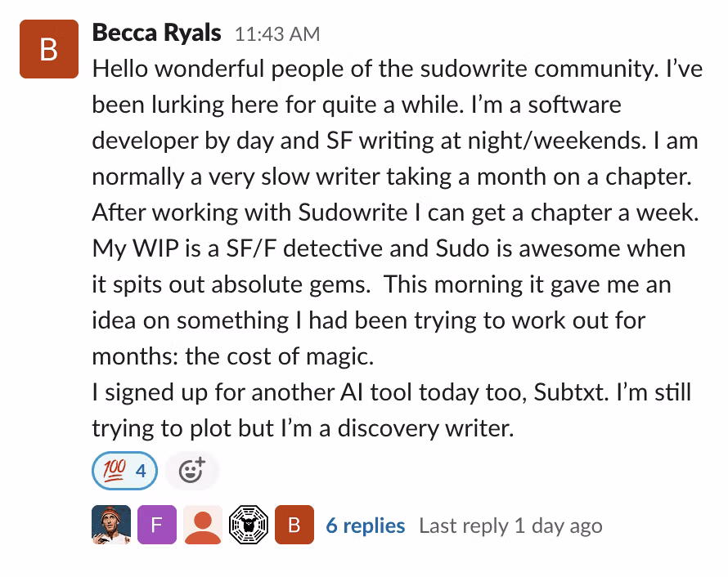The width and height of the screenshot is (728, 577).
Task: Click the black-and-white octagon avatar
Action: coord(248,525)
